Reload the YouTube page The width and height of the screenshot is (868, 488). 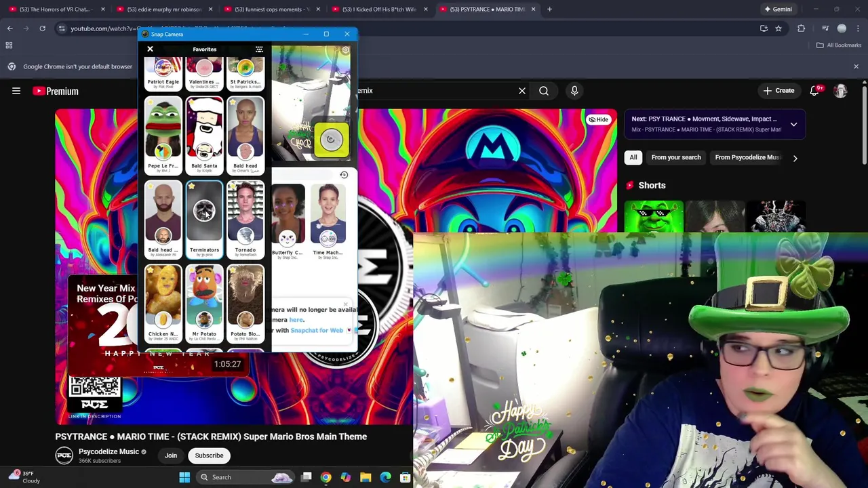(x=42, y=28)
